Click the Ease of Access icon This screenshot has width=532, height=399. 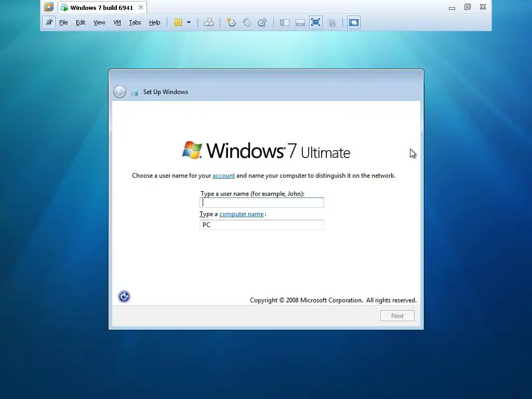(124, 297)
